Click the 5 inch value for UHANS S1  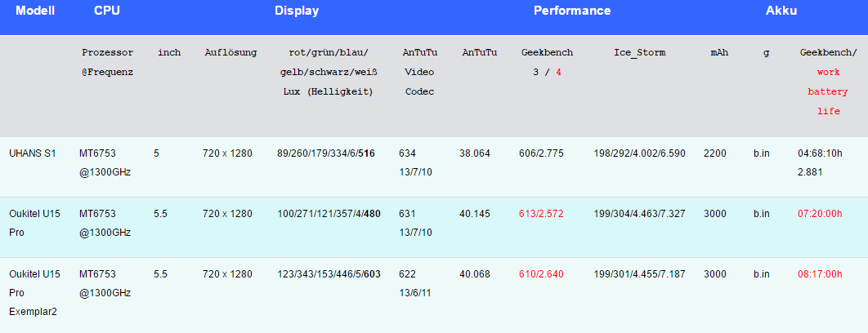click(x=156, y=153)
